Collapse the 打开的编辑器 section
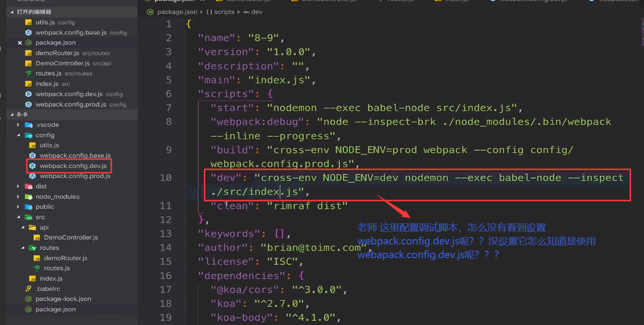This screenshot has height=325, width=644. (12, 12)
